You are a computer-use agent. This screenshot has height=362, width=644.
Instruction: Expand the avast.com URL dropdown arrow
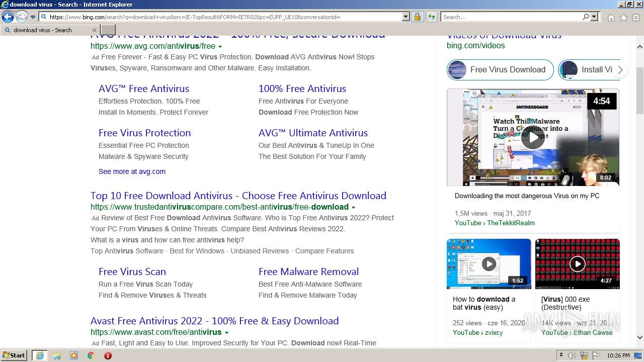coord(226,333)
